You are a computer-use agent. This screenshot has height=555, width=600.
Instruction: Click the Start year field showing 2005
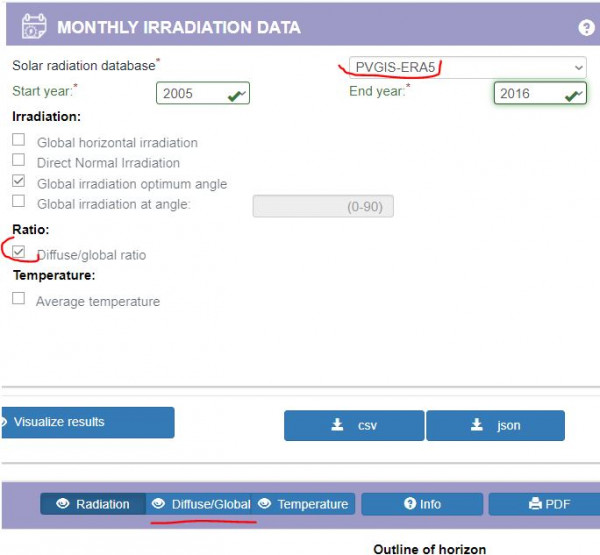[203, 93]
